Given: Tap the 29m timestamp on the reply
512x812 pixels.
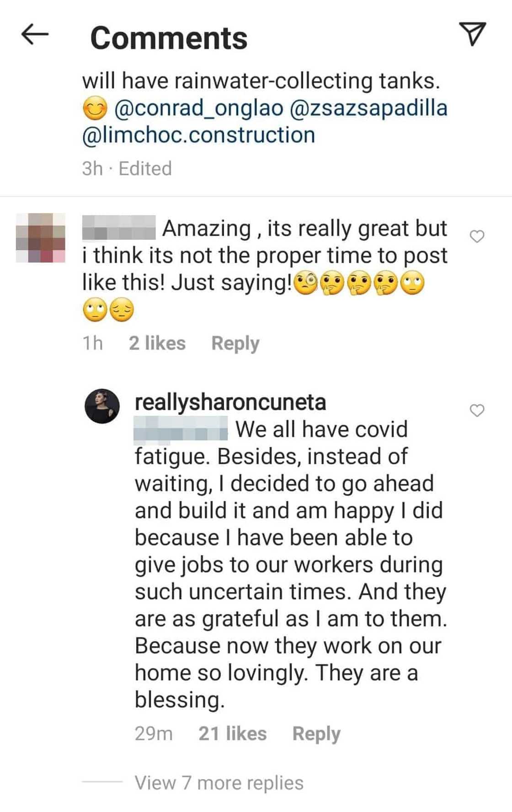Looking at the screenshot, I should [x=153, y=734].
